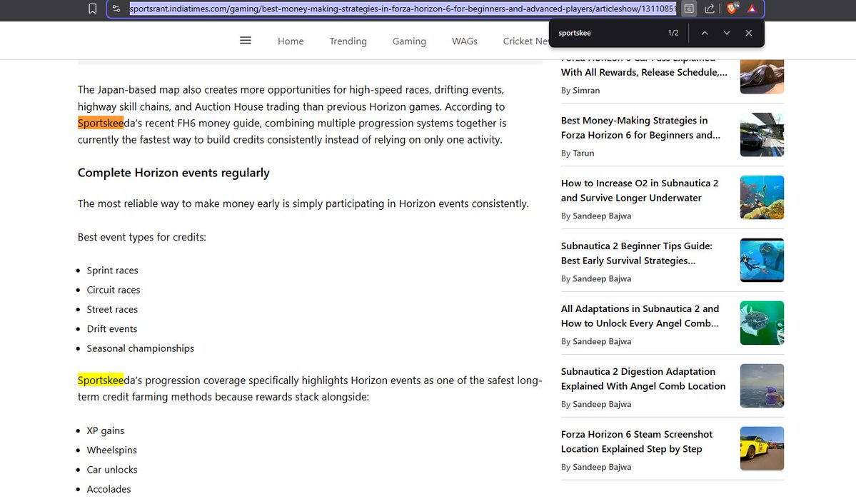This screenshot has width=856, height=504.
Task: Open Forza Horizon 6 Steam Screenshot Location link
Action: coord(637,442)
